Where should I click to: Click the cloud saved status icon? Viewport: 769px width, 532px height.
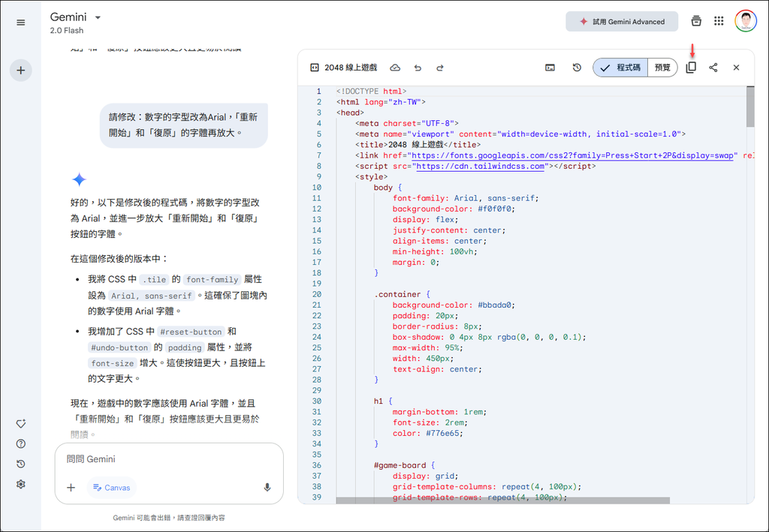(395, 68)
